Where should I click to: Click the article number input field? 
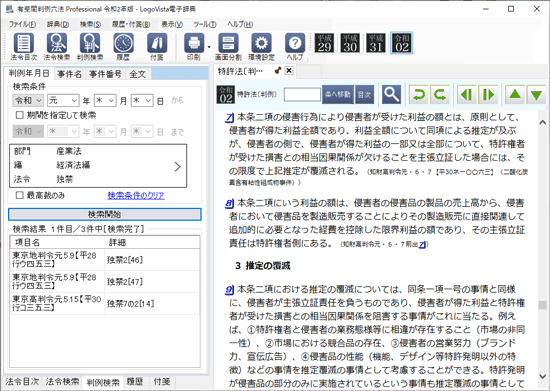coord(302,94)
